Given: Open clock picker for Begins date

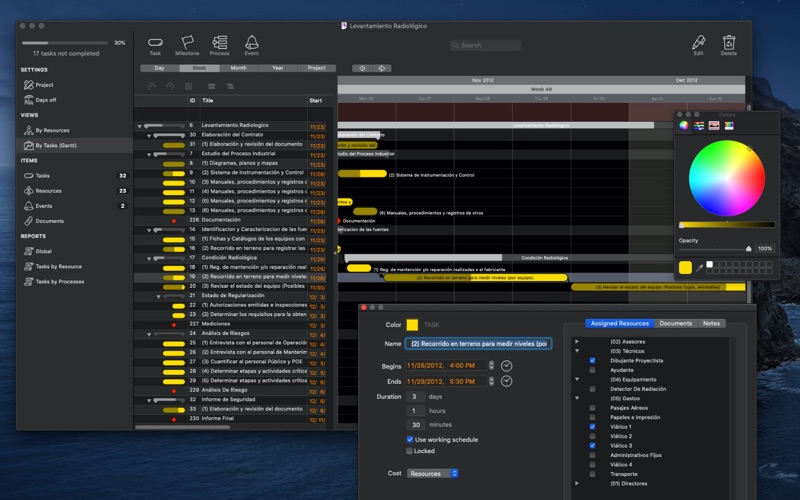Looking at the screenshot, I should tap(506, 366).
